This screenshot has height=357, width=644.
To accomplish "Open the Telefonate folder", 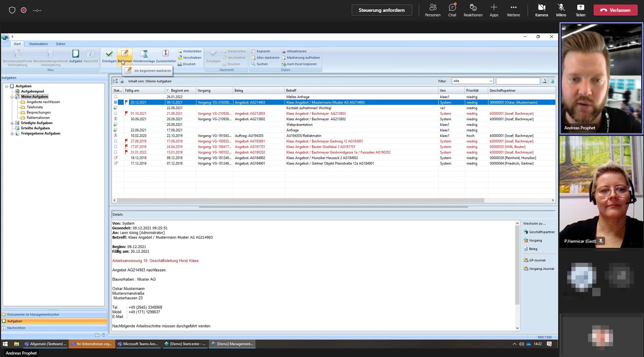I will 35,107.
